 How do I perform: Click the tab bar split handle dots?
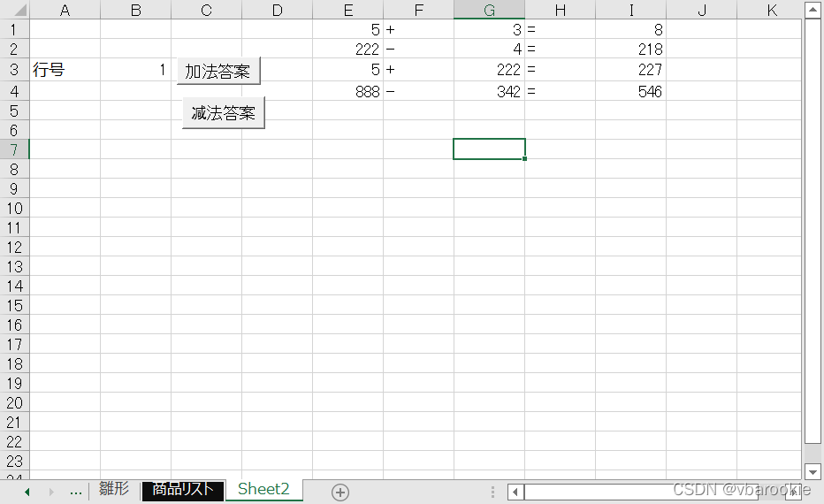coord(492,492)
